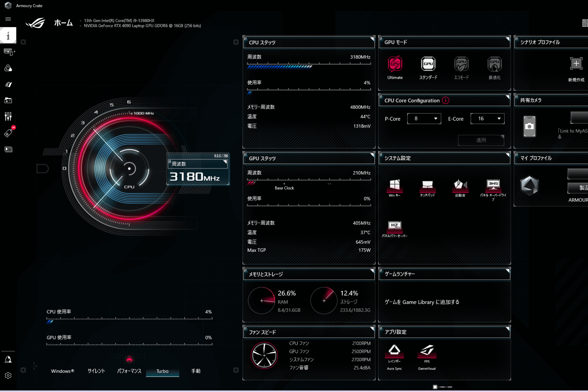
Task: Open the News icon in sidebar
Action: [x=8, y=149]
